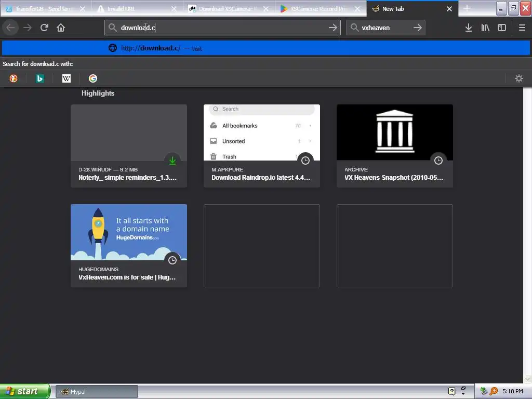
Task: Click the Reload page icon
Action: pyautogui.click(x=44, y=28)
